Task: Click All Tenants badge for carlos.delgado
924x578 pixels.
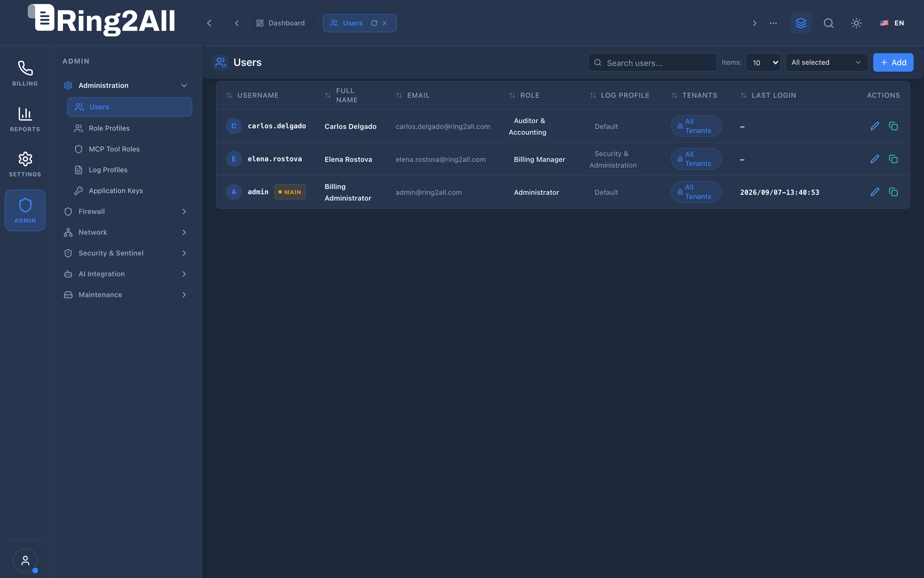Action: coord(696,126)
